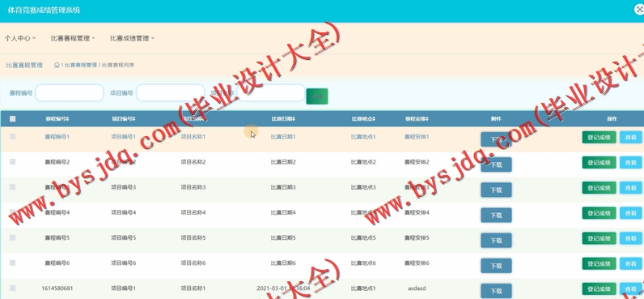This screenshot has width=644, height=299.
Task: Check the checkbox for row 赛程编号5
Action: pyautogui.click(x=13, y=237)
